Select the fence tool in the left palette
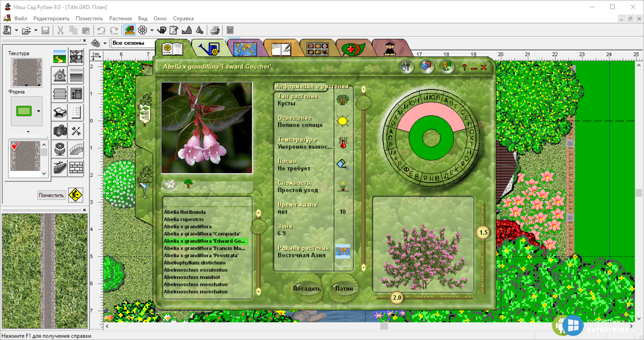Screen dimensions: 644x340 tap(60, 93)
